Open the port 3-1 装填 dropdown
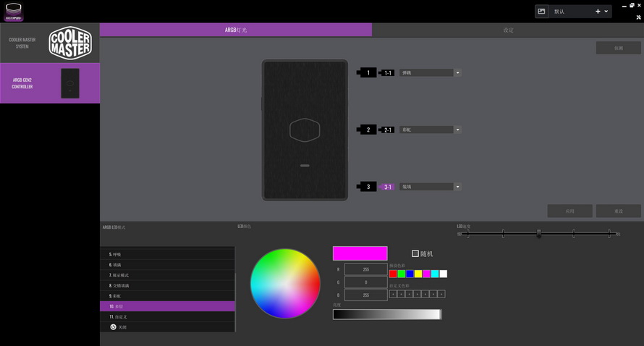The height and width of the screenshot is (346, 644). pos(458,187)
